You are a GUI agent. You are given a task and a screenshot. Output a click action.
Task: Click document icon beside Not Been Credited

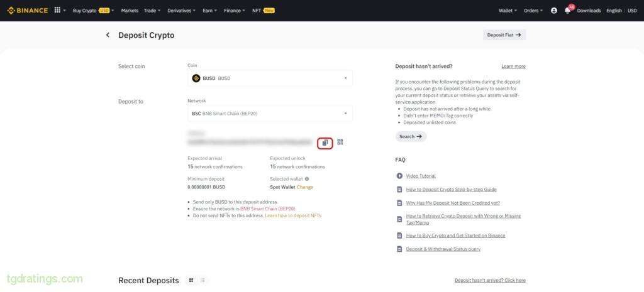point(399,203)
